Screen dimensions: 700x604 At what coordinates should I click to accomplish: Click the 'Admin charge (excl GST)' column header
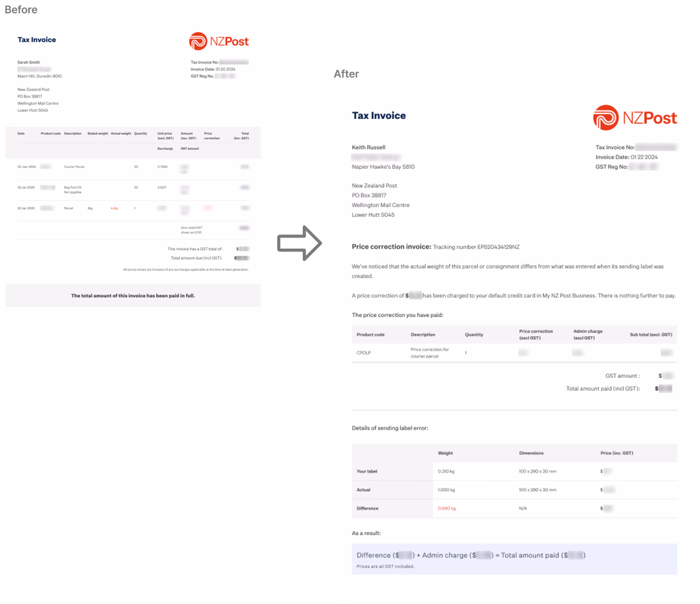(x=587, y=335)
